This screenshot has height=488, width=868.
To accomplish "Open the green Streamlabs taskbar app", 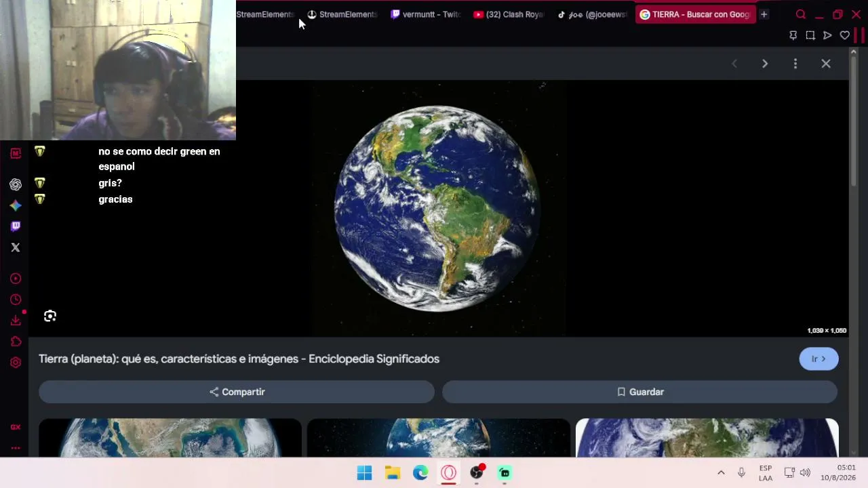I will click(x=505, y=473).
